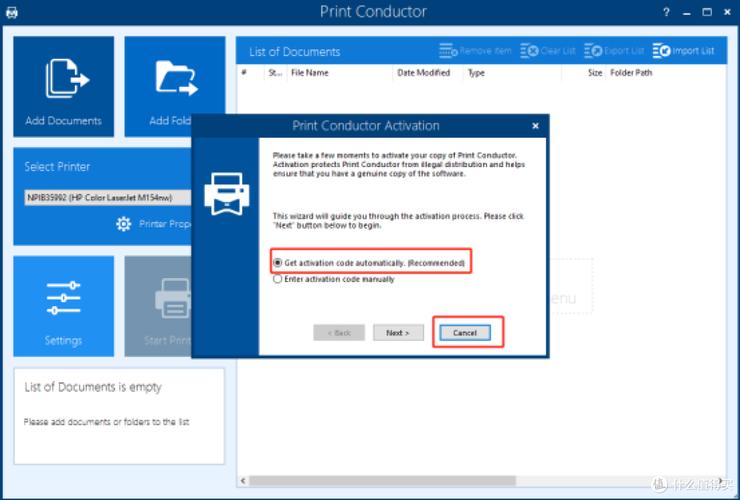
Task: Minimize the Print Conductor window
Action: tap(687, 13)
